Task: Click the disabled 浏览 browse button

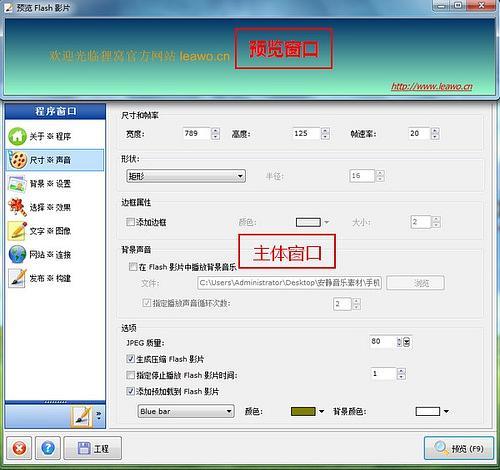Action: click(x=415, y=283)
